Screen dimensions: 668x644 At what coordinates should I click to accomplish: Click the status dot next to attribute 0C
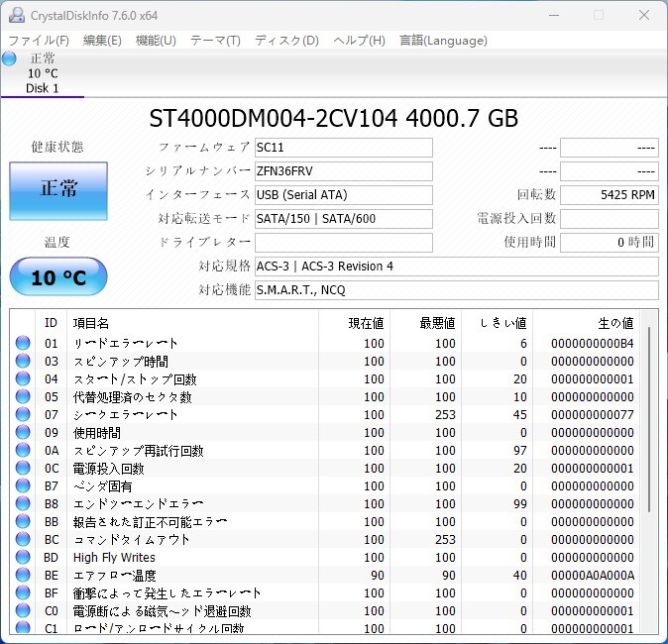pos(23,468)
